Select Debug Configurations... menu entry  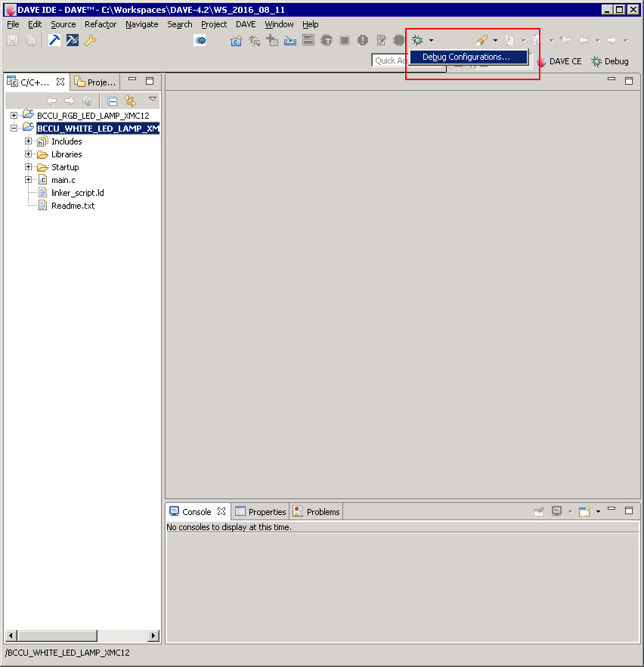coord(469,57)
